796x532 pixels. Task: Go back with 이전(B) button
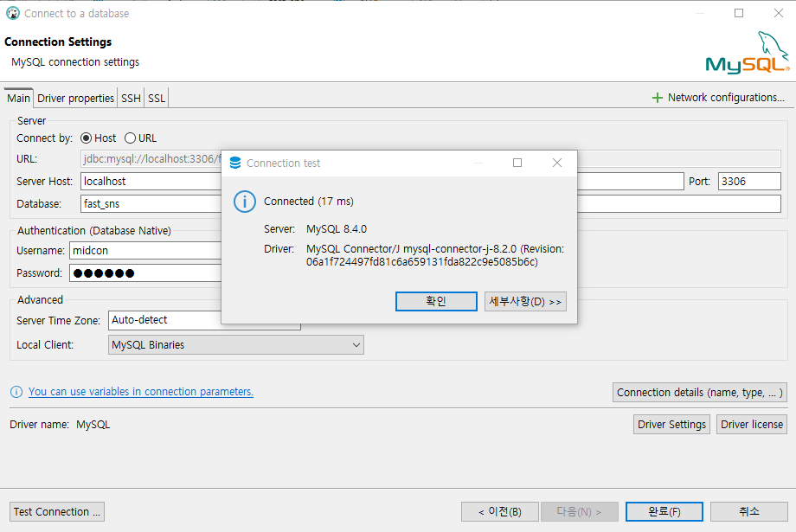pos(499,512)
